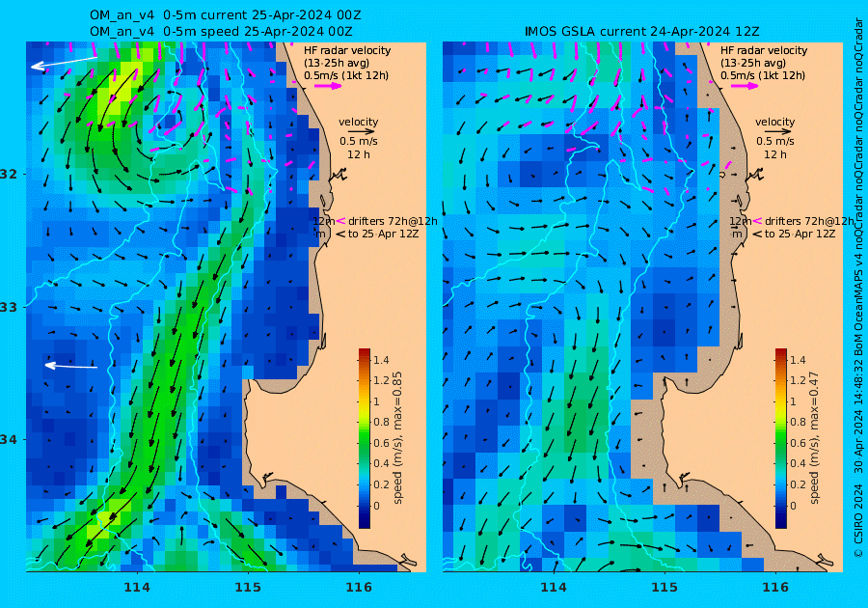
Task: Click the left map colorbar at 1.4 m/s
Action: click(x=365, y=361)
